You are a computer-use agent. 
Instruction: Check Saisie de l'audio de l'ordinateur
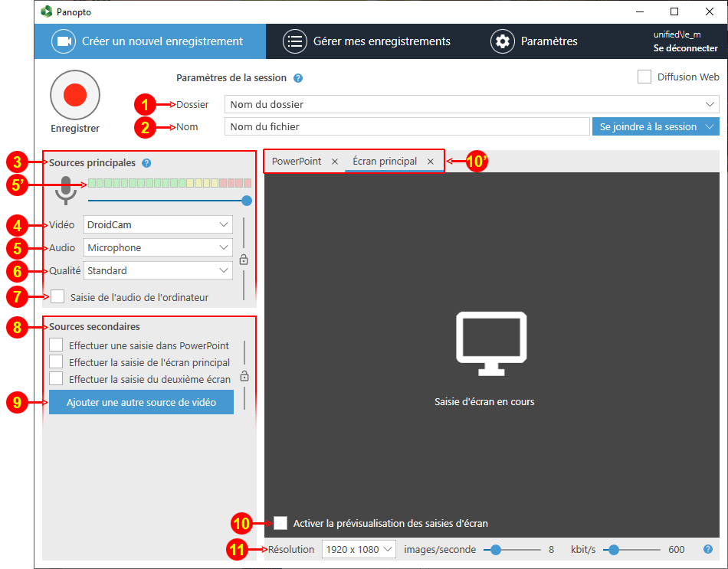(57, 296)
